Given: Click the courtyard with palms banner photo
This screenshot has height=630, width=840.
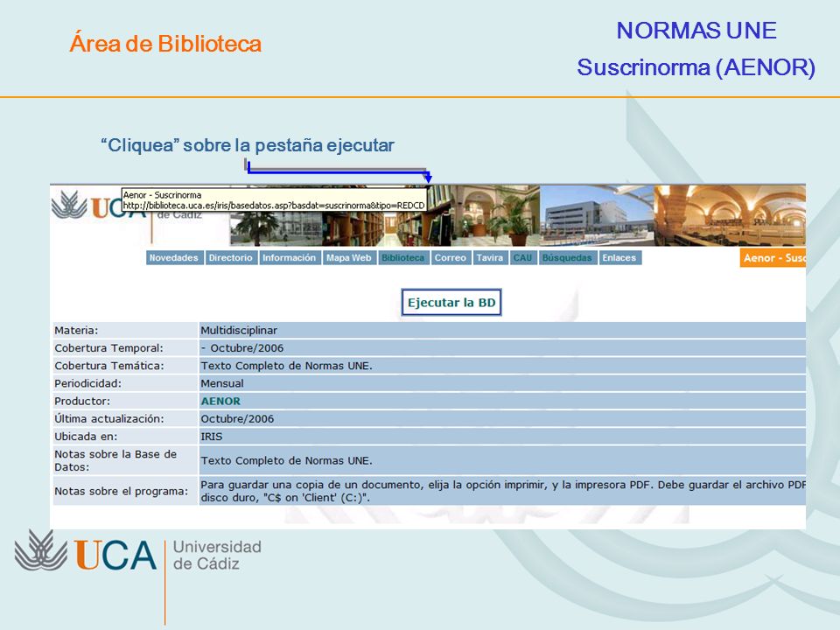Looking at the screenshot, I should pyautogui.click(x=494, y=215).
